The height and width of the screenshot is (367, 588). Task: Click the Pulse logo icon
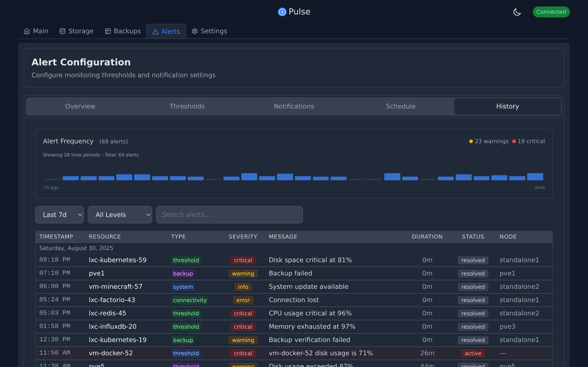282,12
